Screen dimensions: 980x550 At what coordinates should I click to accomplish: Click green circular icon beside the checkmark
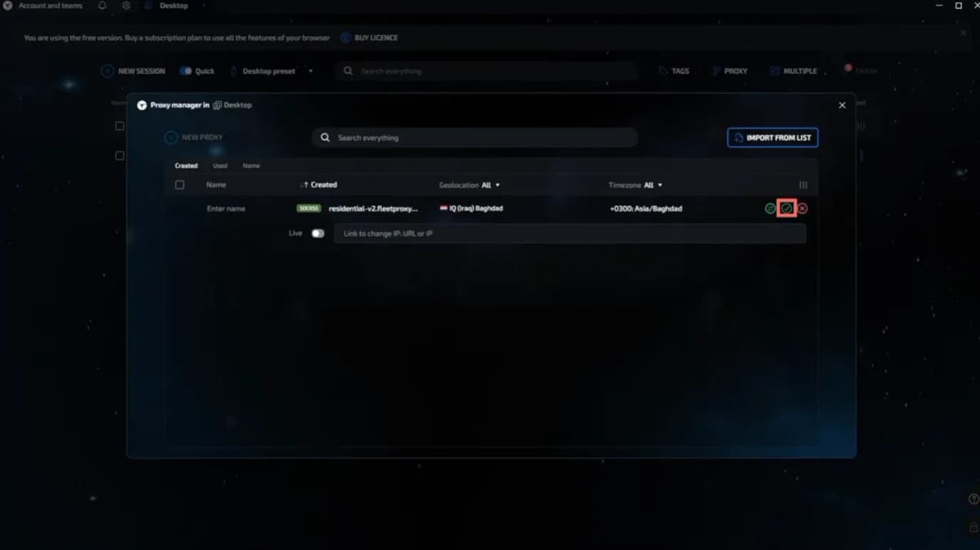pyautogui.click(x=770, y=209)
